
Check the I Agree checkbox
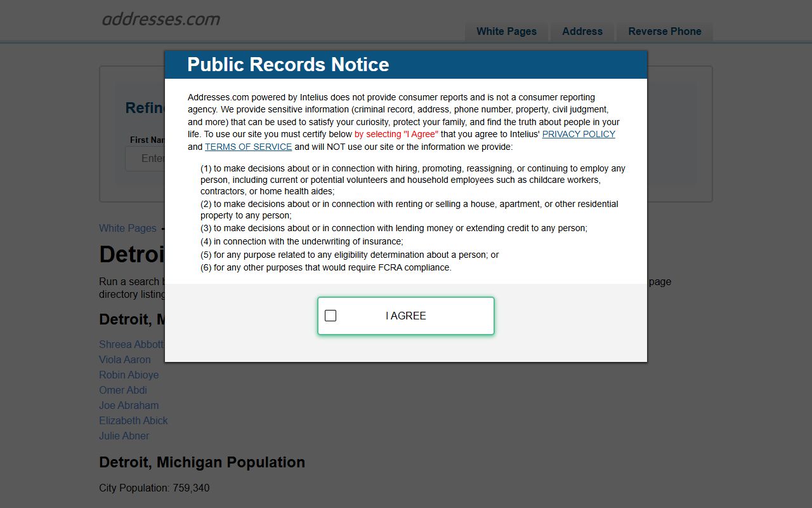click(x=331, y=316)
